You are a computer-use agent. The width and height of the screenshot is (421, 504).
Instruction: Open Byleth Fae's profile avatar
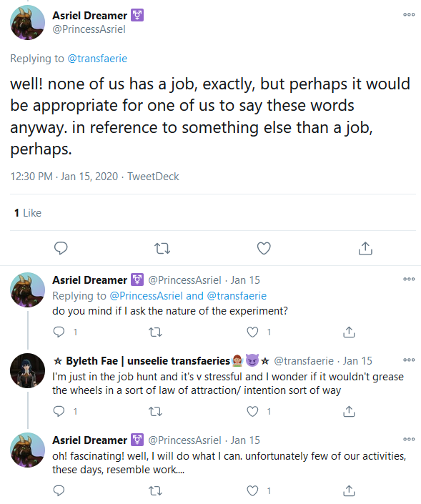coord(28,370)
